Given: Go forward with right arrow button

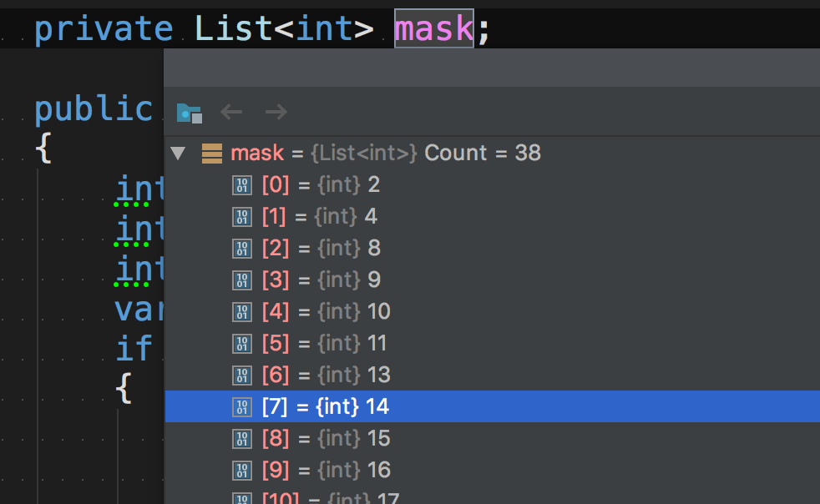Looking at the screenshot, I should pos(276,111).
